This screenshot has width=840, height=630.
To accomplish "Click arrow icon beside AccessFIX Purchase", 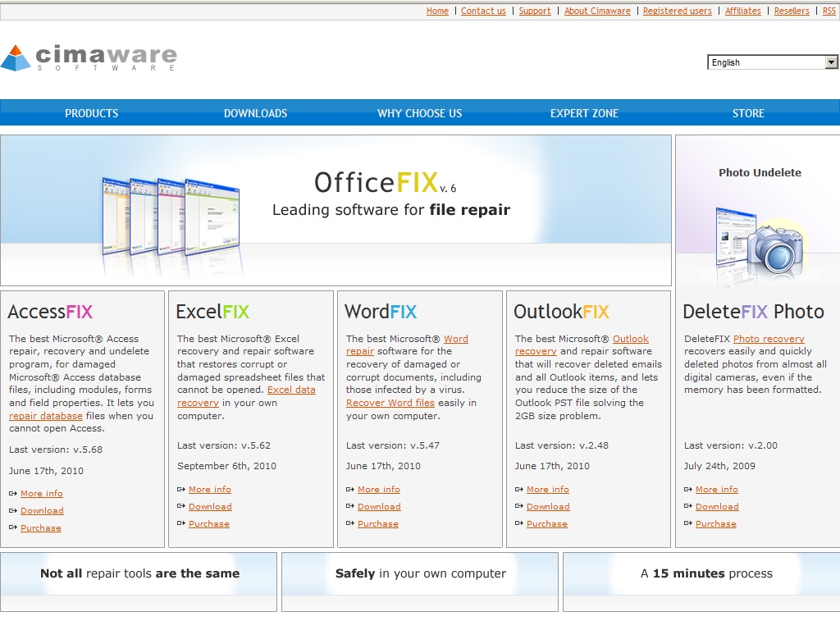I will [x=13, y=527].
